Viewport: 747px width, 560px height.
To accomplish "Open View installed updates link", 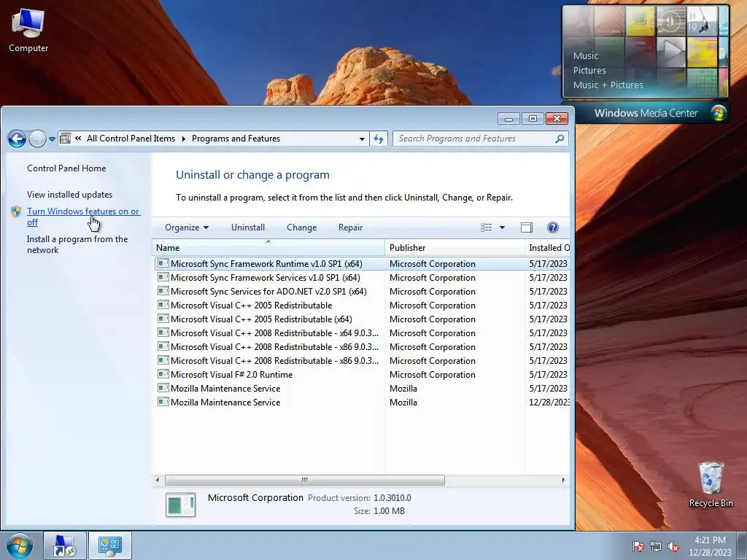I will 69,194.
